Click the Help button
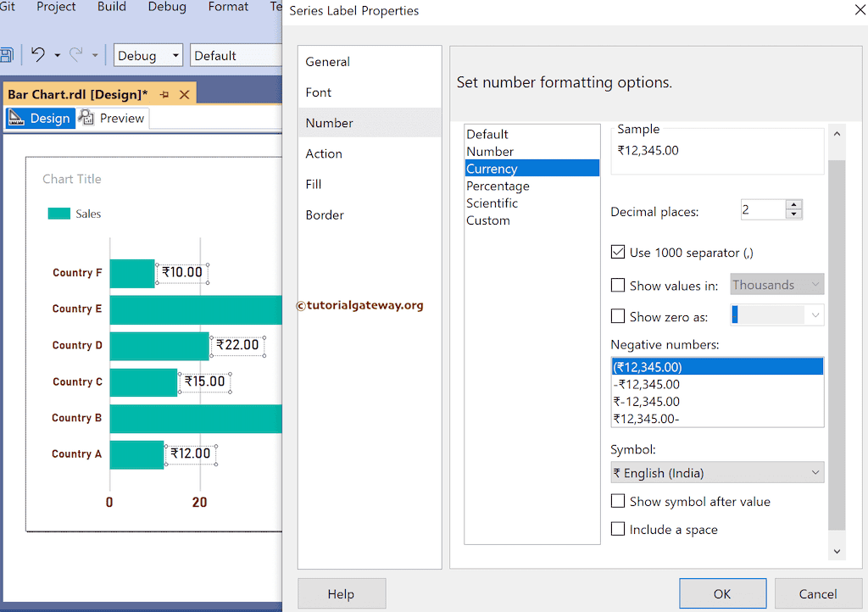The height and width of the screenshot is (612, 868). (342, 593)
